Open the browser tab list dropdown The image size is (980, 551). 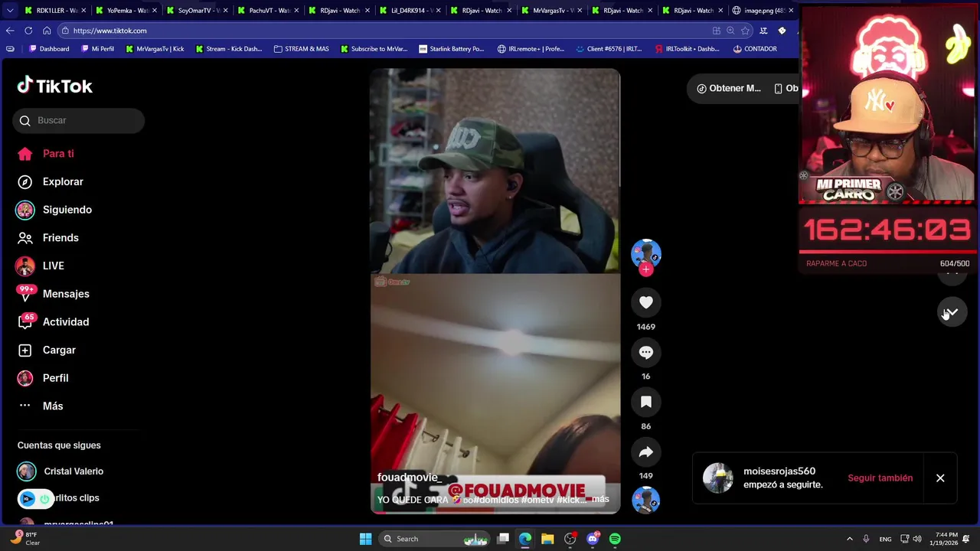pos(9,11)
